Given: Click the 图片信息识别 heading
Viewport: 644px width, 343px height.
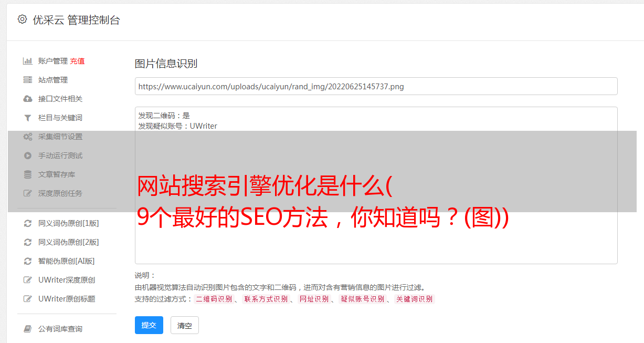Looking at the screenshot, I should [x=166, y=64].
